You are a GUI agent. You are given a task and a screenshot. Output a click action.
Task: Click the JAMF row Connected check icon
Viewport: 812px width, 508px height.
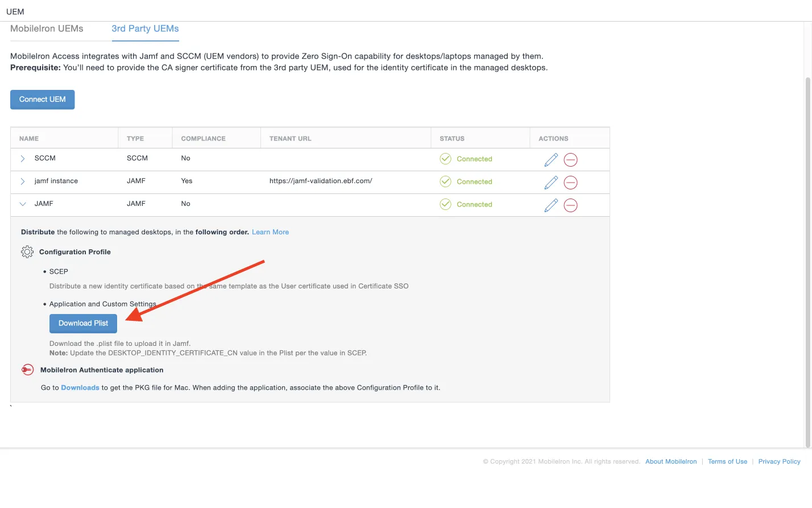click(445, 204)
